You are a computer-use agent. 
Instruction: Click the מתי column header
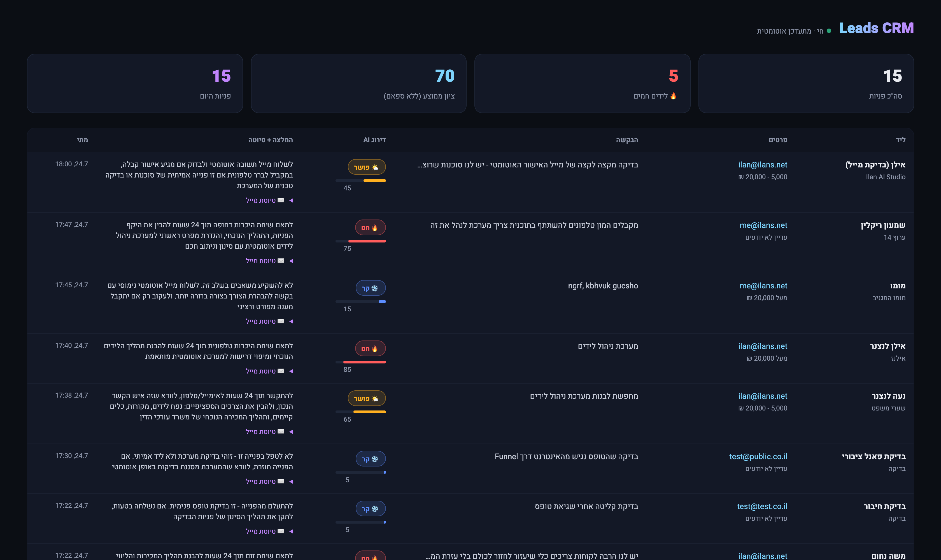point(82,140)
